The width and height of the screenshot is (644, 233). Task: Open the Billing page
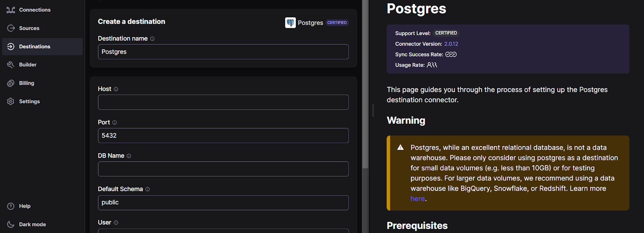tap(27, 83)
